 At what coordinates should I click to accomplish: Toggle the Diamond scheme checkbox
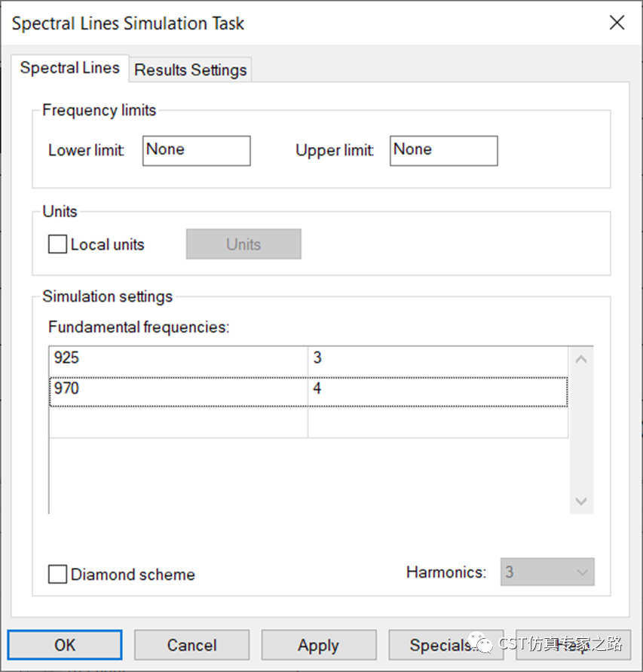(57, 575)
